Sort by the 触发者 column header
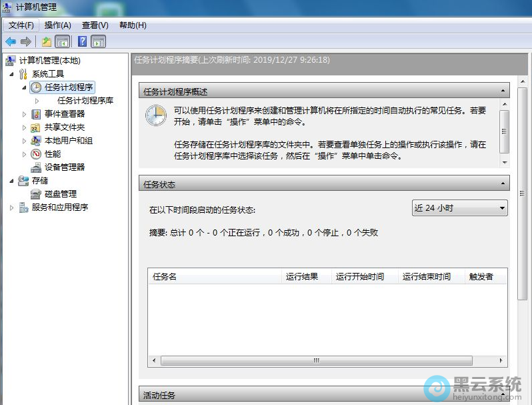 [x=486, y=276]
